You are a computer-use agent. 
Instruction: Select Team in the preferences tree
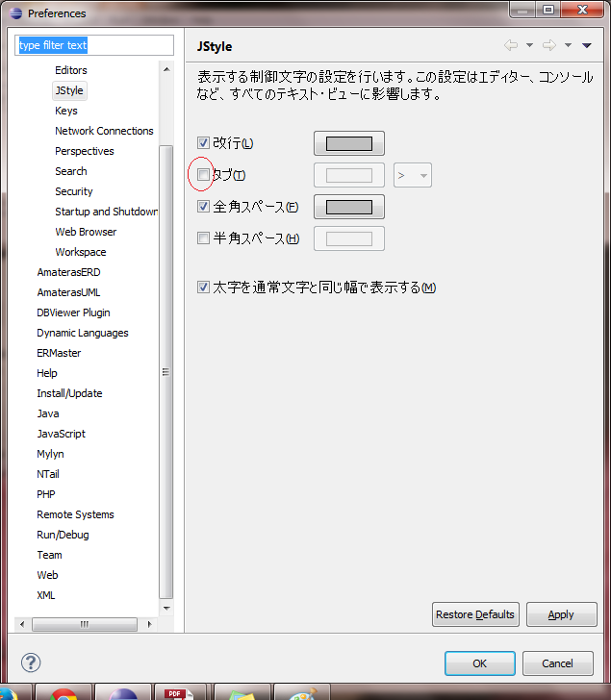click(50, 555)
